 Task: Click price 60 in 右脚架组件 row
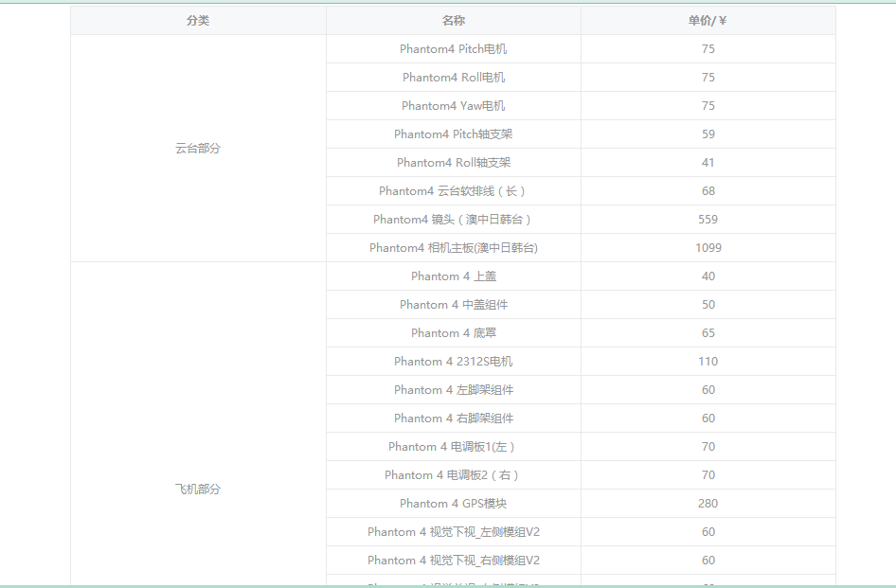tap(708, 419)
